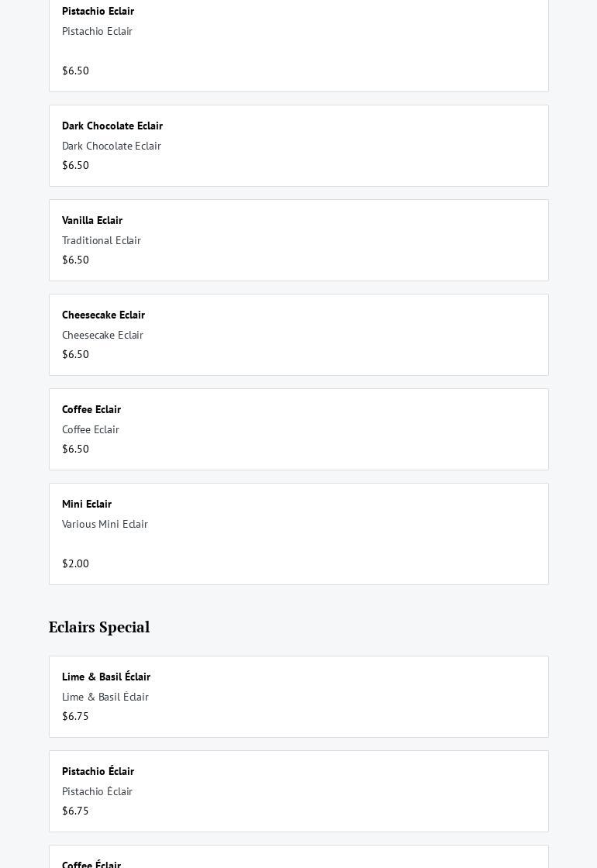Select the Lime & Basil Éclair title
This screenshot has width=597, height=868.
106,677
